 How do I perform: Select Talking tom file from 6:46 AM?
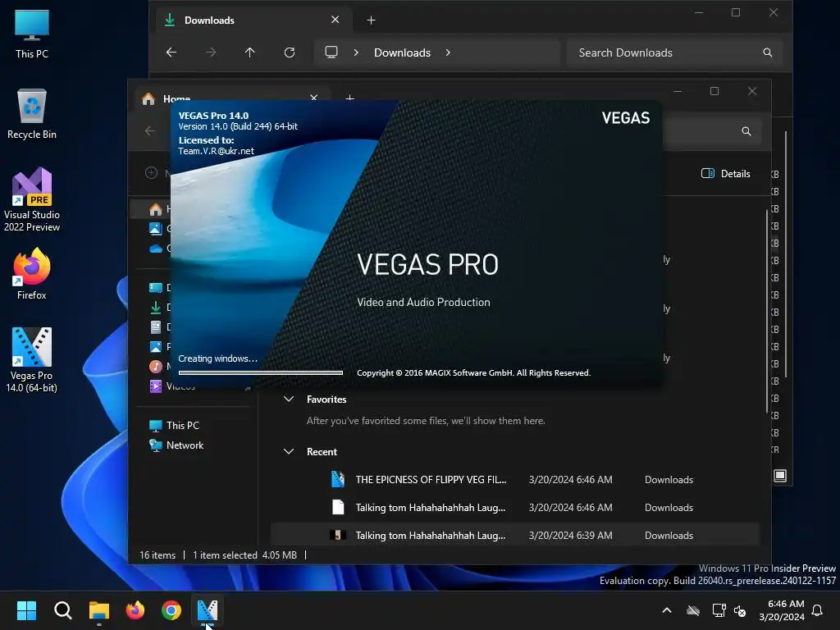click(515, 507)
